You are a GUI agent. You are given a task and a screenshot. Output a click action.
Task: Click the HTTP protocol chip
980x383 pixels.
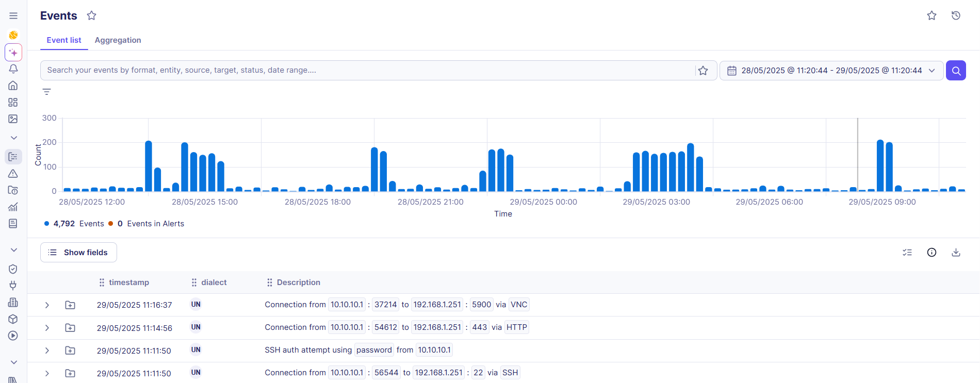[516, 327]
